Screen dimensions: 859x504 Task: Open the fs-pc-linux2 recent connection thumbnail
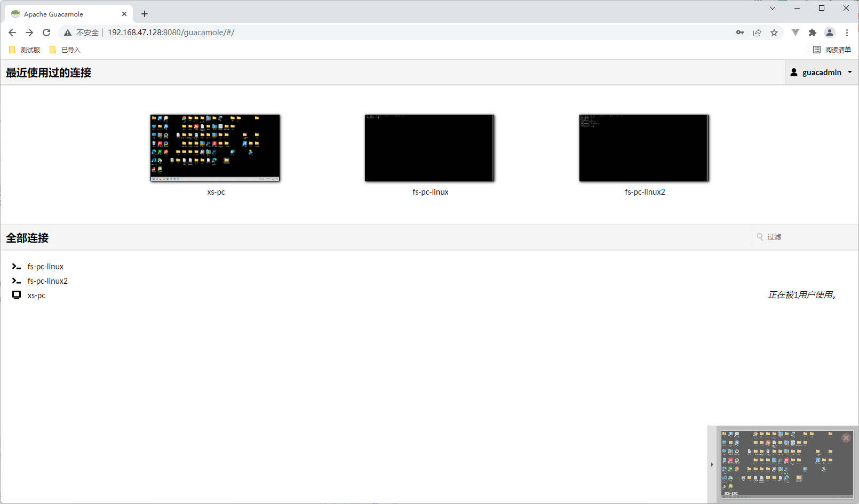(644, 148)
